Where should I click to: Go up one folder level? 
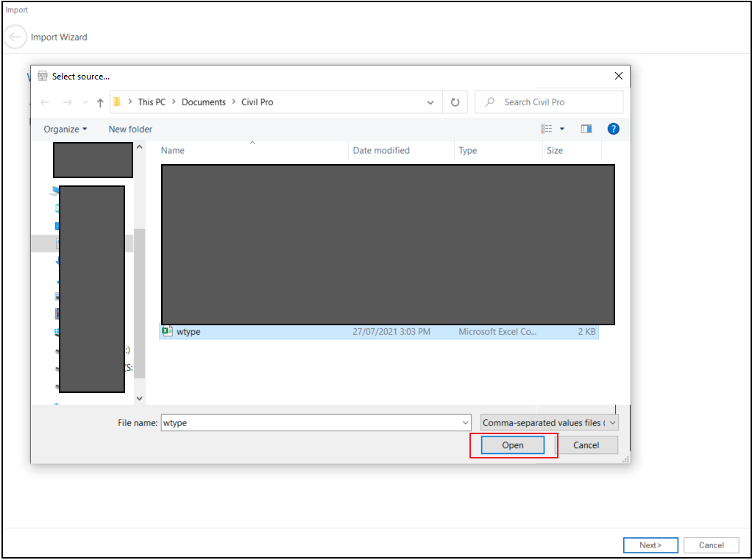(100, 102)
